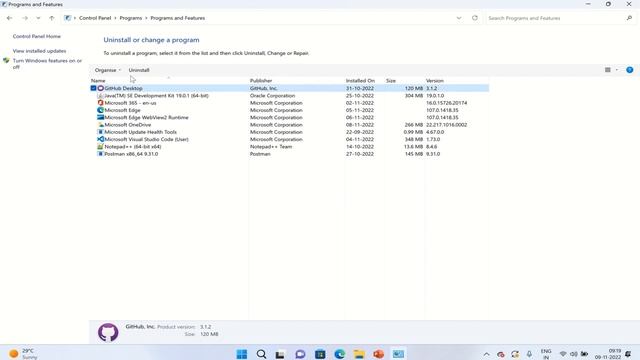Screen dimensions: 640x360
Task: Click the Uninstall toolbar button
Action: [x=139, y=70]
